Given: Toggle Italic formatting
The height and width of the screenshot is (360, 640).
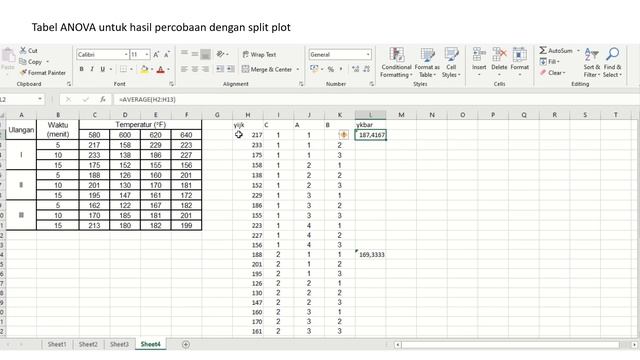Looking at the screenshot, I should pos(92,69).
